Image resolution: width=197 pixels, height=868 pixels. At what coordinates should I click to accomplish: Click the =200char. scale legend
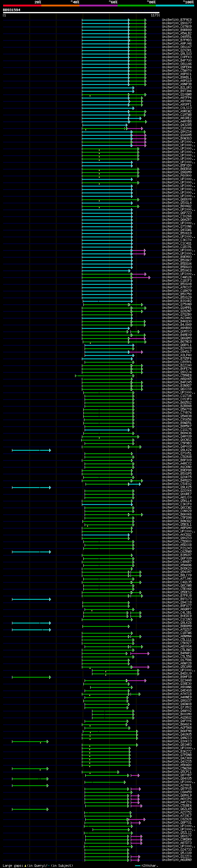pos(146,865)
